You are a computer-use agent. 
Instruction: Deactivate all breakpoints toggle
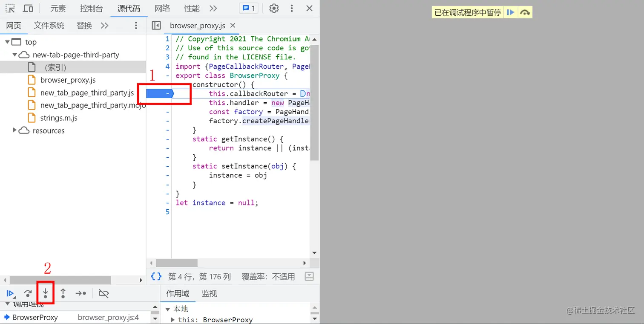pos(103,293)
